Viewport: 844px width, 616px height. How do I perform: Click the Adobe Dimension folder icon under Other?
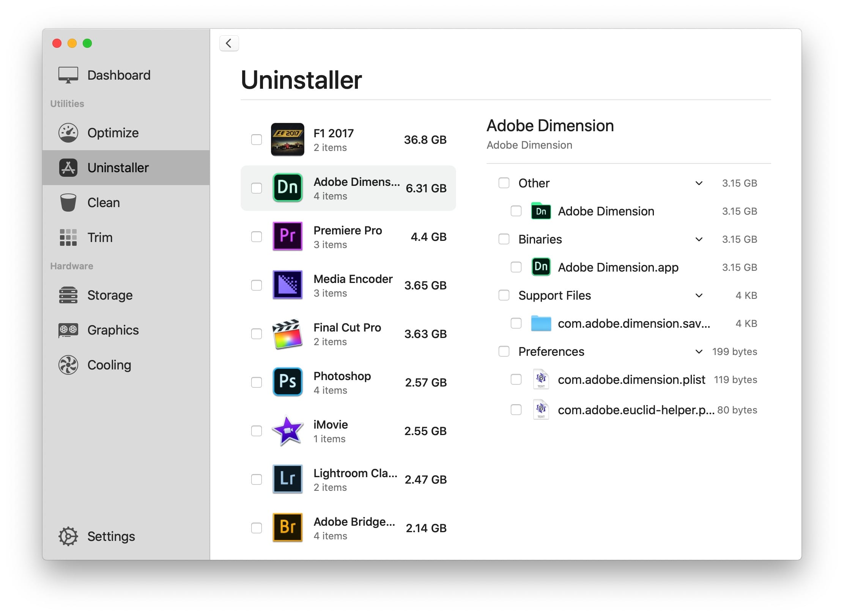click(541, 211)
